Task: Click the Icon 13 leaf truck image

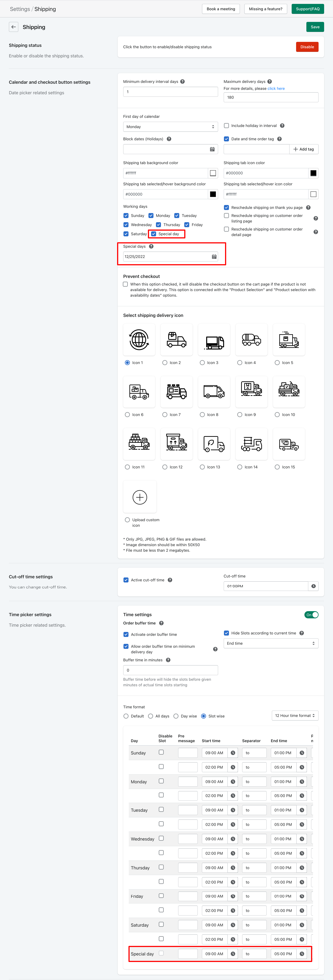Action: (x=214, y=444)
